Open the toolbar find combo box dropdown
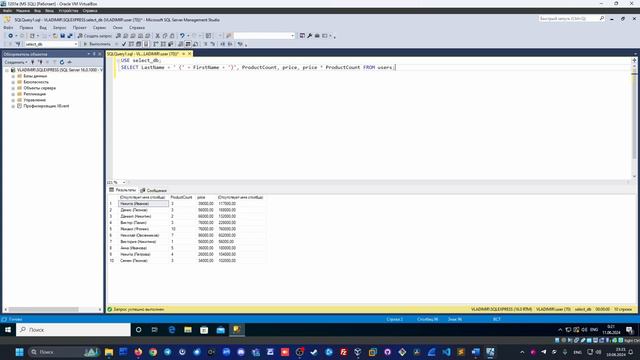This screenshot has width=640, height=360. [292, 36]
